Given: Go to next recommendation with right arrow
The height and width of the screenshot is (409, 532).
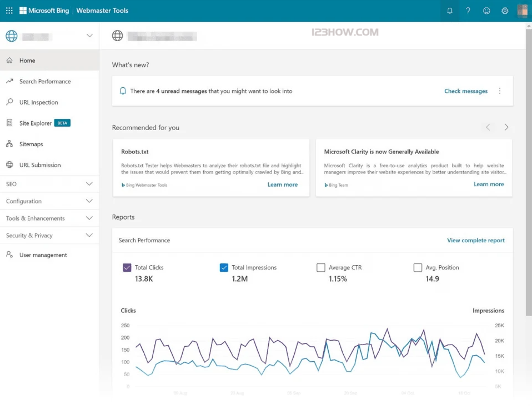Looking at the screenshot, I should (506, 127).
